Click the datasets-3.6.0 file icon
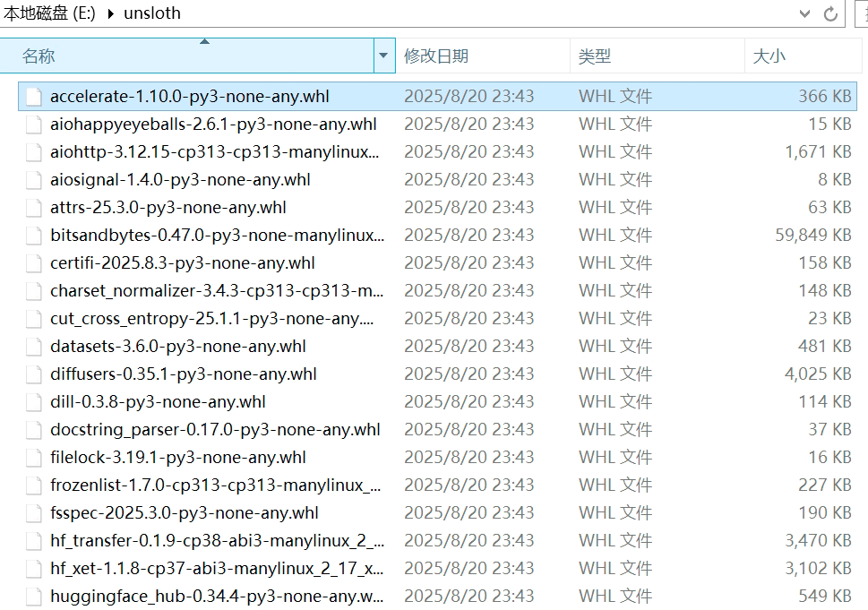Image resolution: width=868 pixels, height=610 pixels. click(34, 347)
